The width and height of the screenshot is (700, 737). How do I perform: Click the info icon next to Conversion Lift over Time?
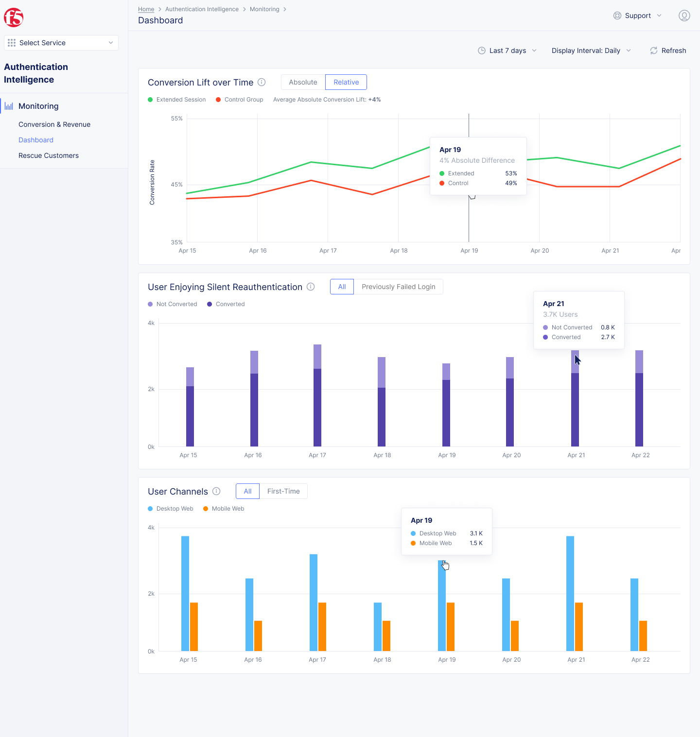(x=262, y=82)
